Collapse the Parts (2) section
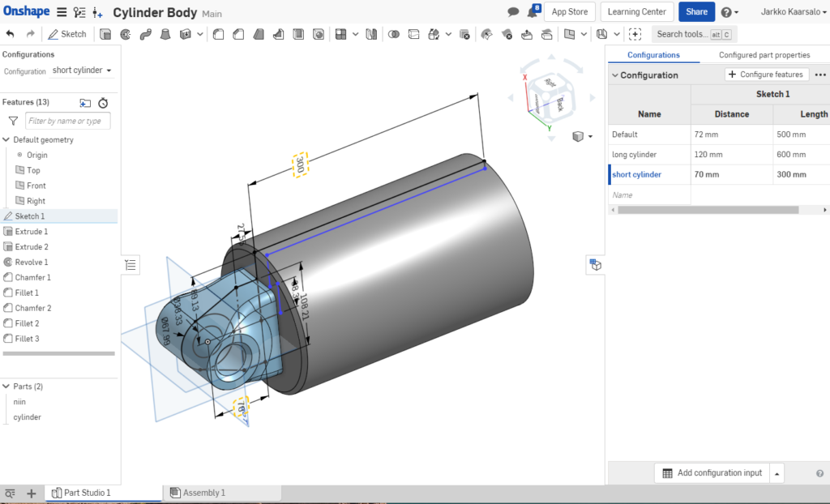Screen dimensions: 830x504 6,387
